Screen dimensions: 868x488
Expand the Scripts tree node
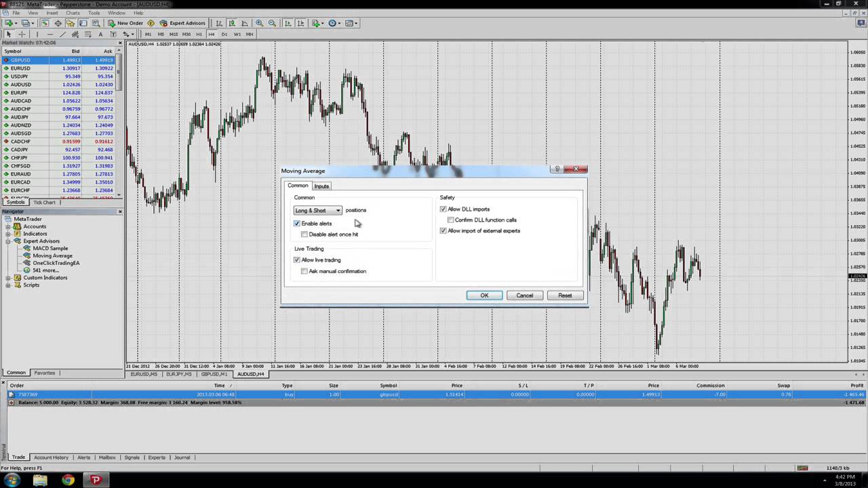tap(8, 285)
